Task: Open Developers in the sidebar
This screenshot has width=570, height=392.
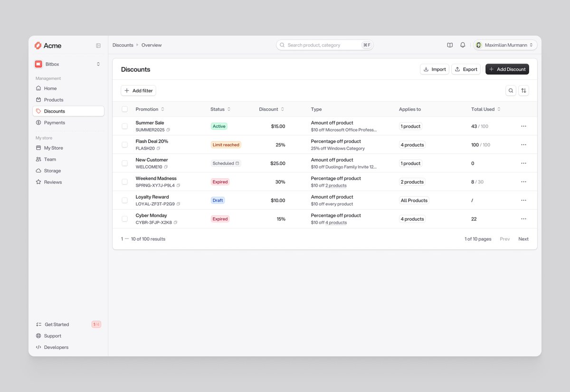Action: click(68, 347)
